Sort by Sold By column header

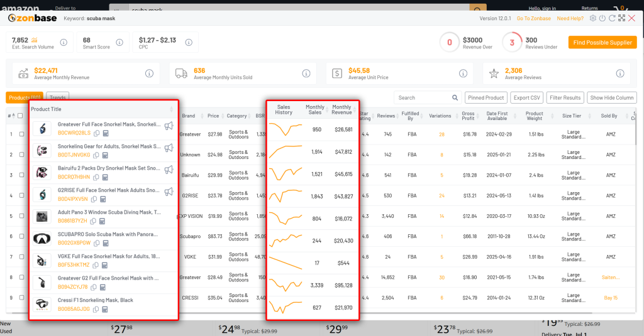[x=609, y=116]
